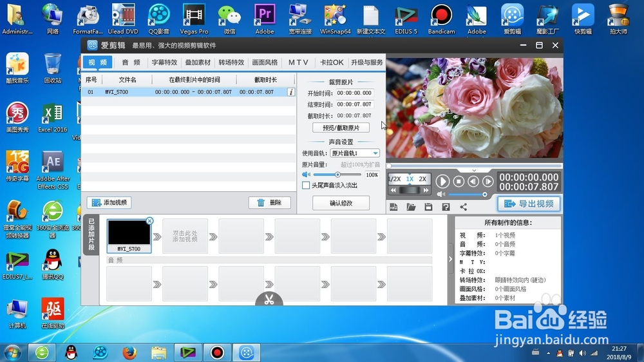
Task: Click the 添加视频 button
Action: [x=109, y=202]
